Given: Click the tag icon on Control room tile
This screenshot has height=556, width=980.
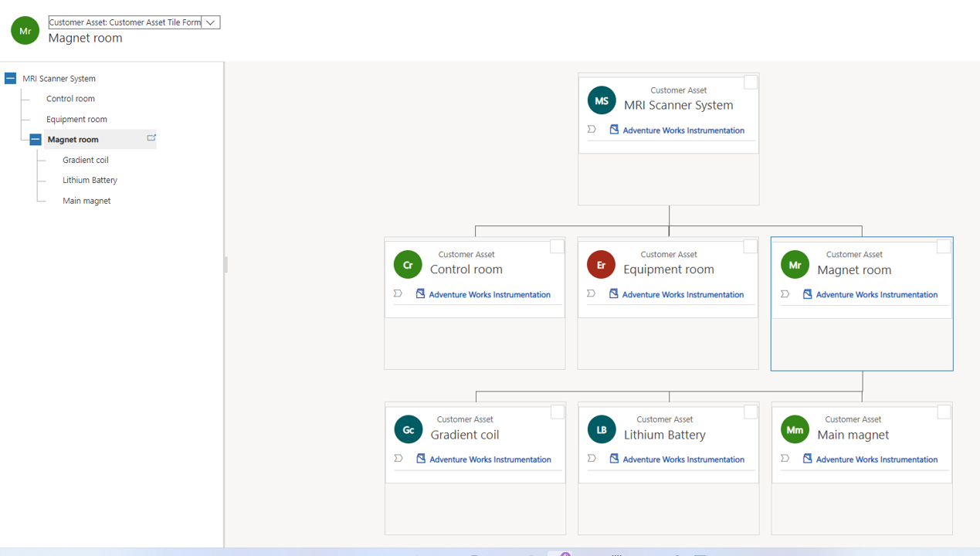Looking at the screenshot, I should pos(398,293).
